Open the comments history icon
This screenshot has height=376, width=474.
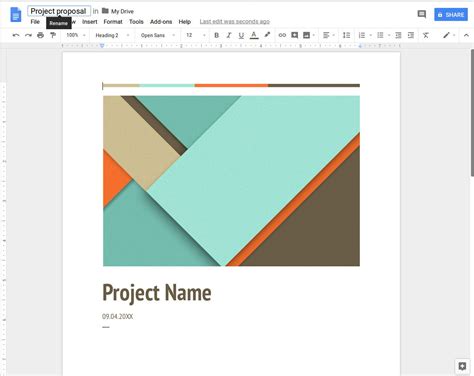[422, 14]
